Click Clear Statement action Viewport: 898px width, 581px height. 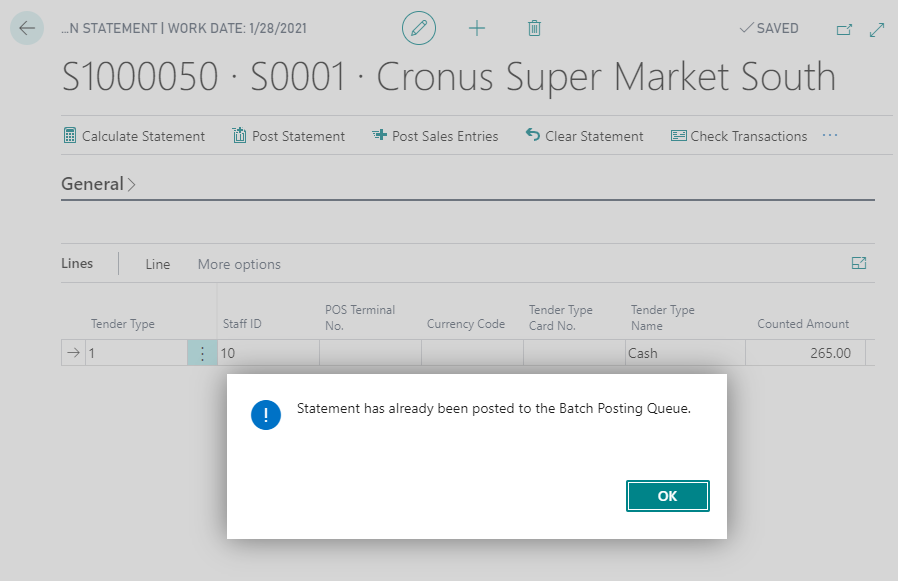(x=584, y=136)
